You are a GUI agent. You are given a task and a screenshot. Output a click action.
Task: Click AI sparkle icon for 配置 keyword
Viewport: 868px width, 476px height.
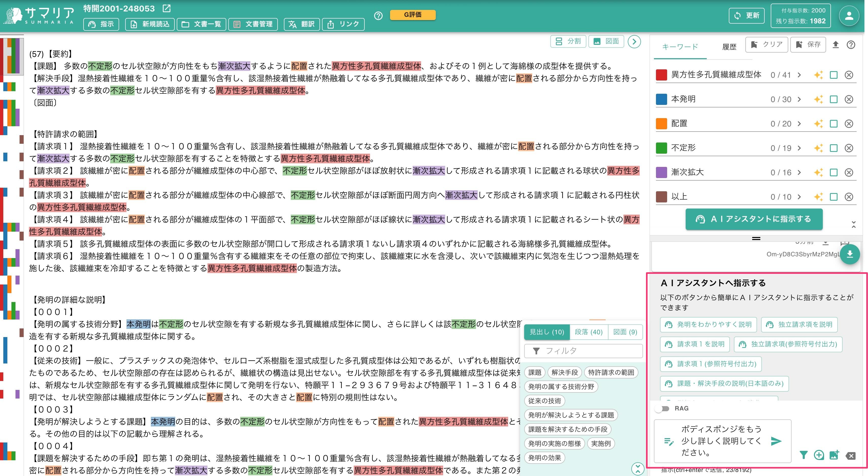818,124
